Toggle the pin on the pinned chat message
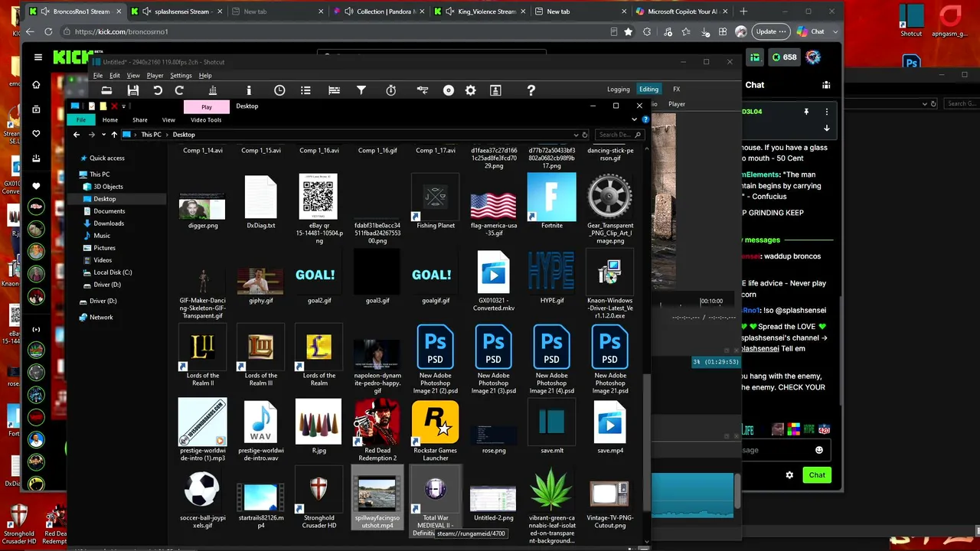The height and width of the screenshot is (551, 980). click(x=806, y=112)
